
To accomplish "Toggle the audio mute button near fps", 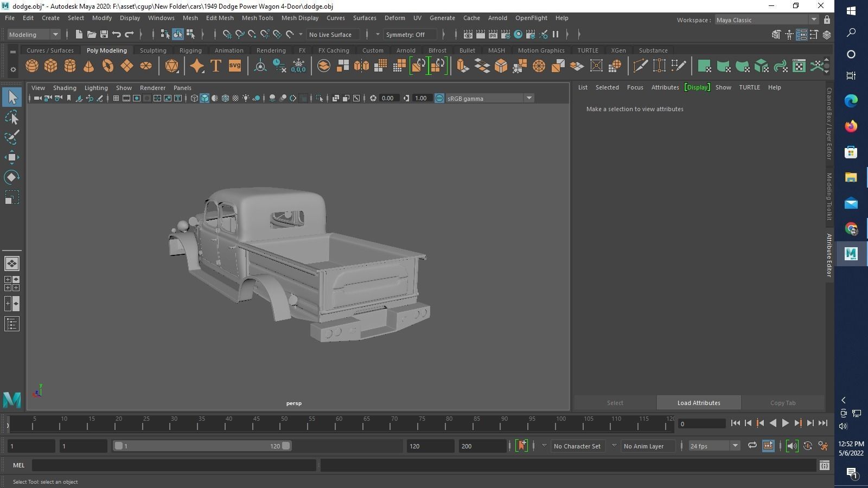I will click(792, 446).
